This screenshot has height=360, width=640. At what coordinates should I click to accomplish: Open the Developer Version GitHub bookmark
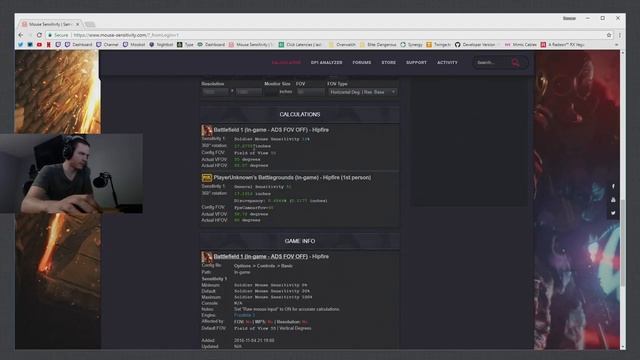(x=475, y=44)
